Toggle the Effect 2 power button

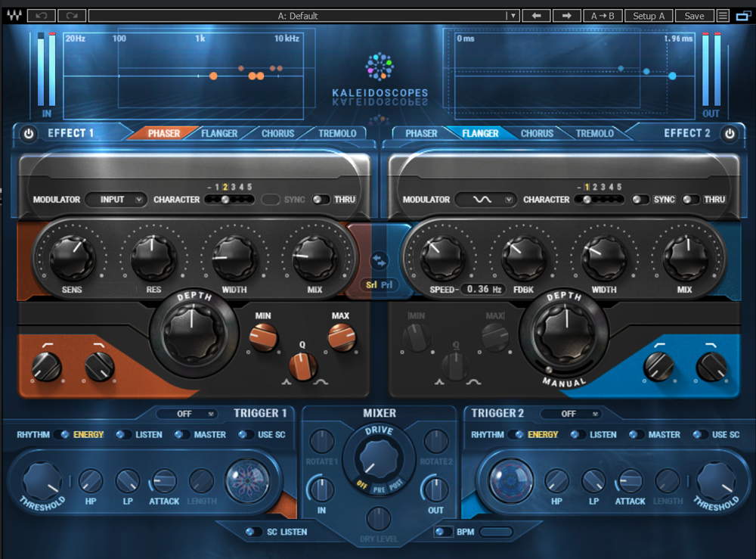point(730,134)
